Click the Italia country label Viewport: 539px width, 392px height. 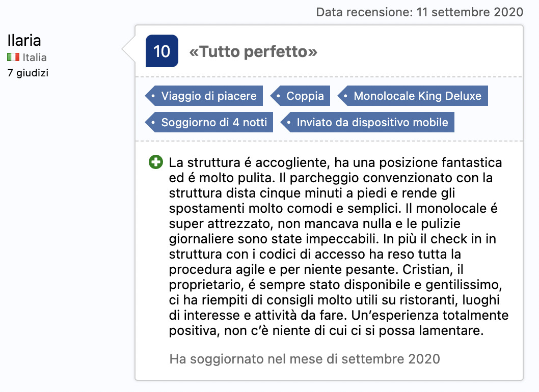(34, 58)
